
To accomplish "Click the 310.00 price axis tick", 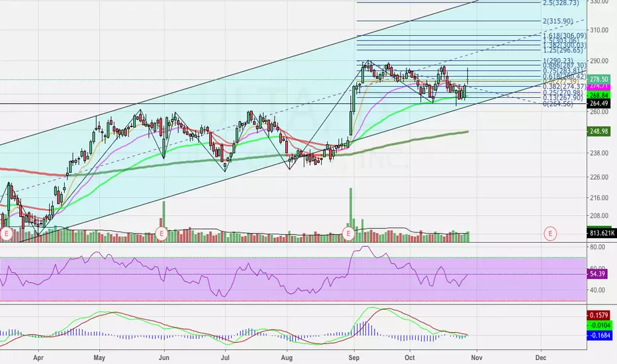I will pyautogui.click(x=598, y=30).
